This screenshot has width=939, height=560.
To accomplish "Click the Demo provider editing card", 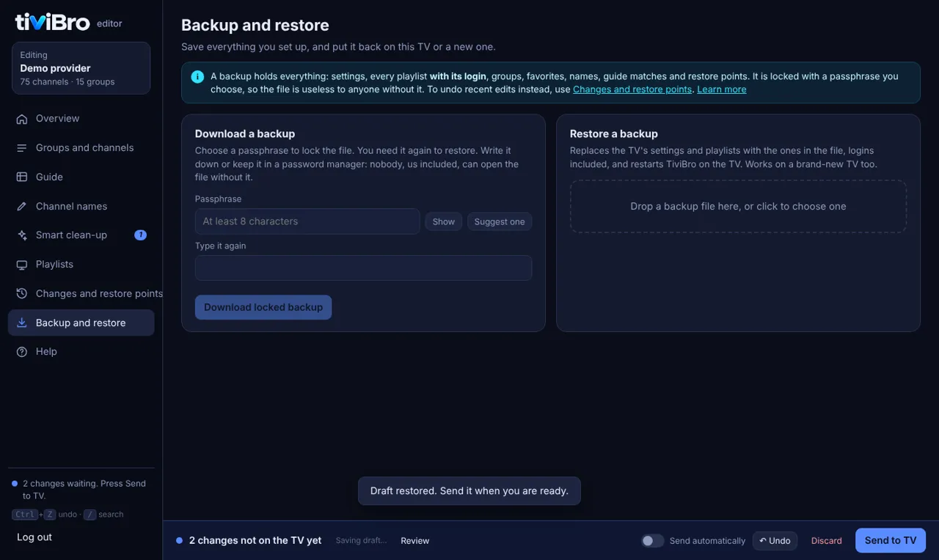I will coord(81,68).
